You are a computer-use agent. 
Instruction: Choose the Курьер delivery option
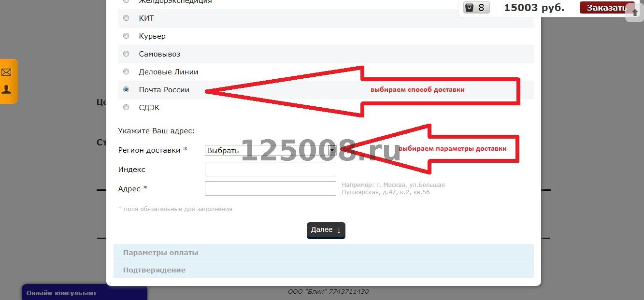tap(126, 36)
